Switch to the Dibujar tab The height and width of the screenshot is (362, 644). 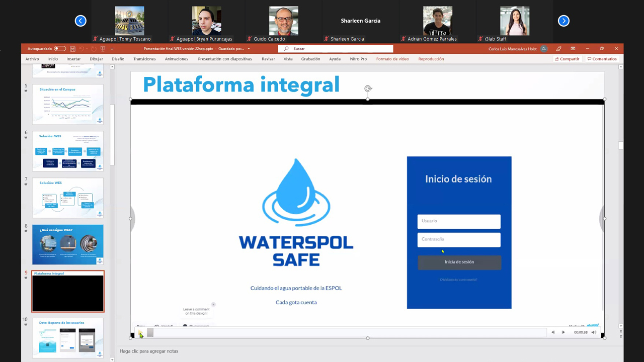tap(96, 59)
